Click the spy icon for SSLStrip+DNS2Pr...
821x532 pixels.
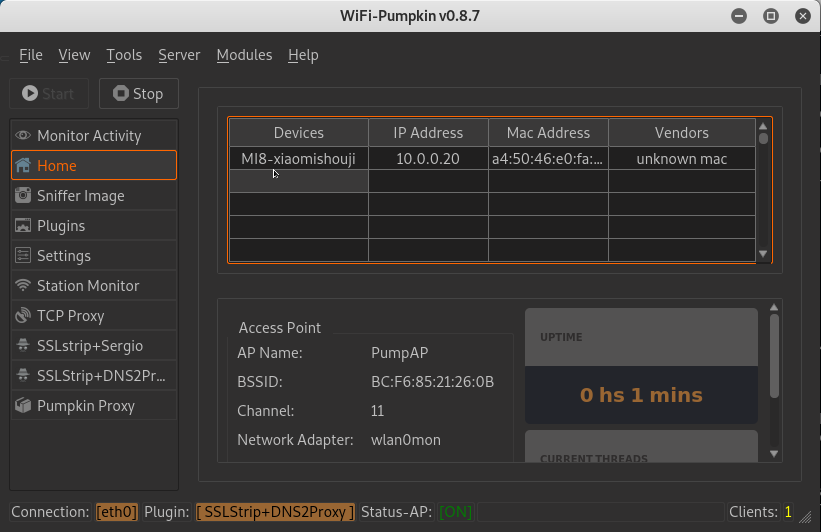[x=23, y=375]
